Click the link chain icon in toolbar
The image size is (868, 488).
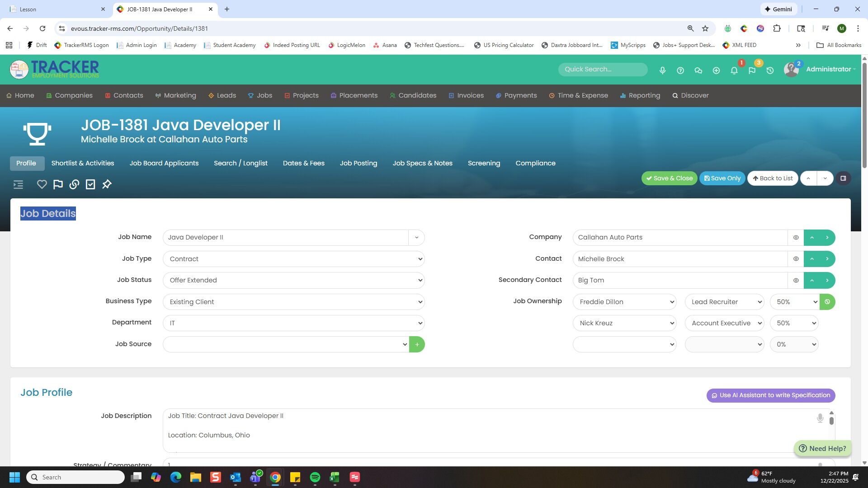click(74, 184)
